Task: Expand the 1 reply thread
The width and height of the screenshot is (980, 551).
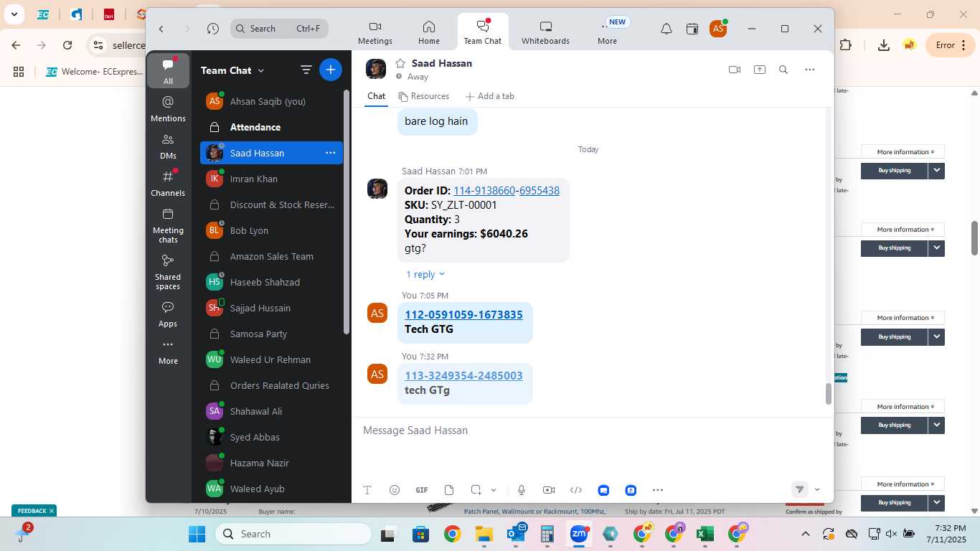Action: 425,274
